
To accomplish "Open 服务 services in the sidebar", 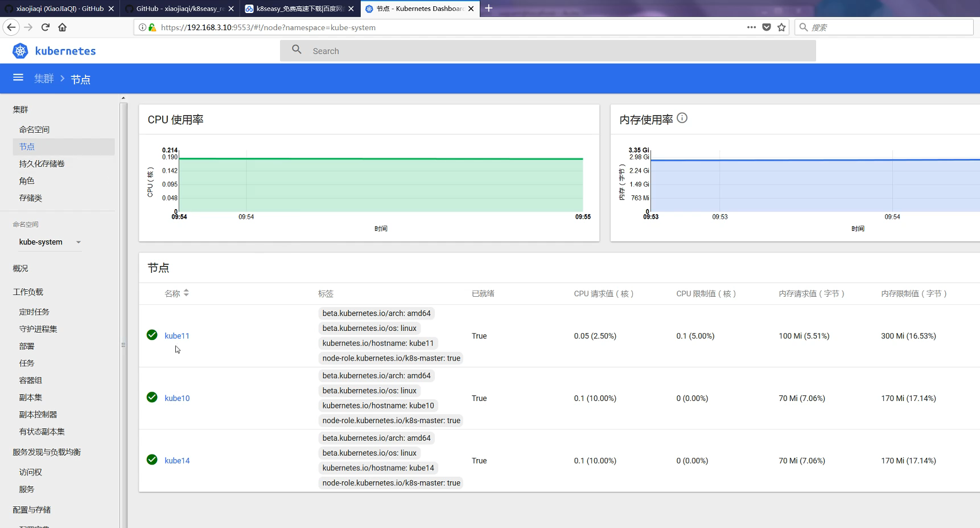I will click(26, 489).
